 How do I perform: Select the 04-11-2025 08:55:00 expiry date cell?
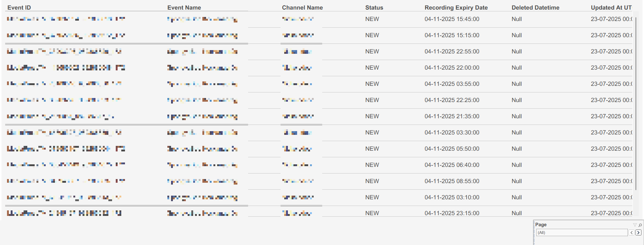click(x=452, y=181)
